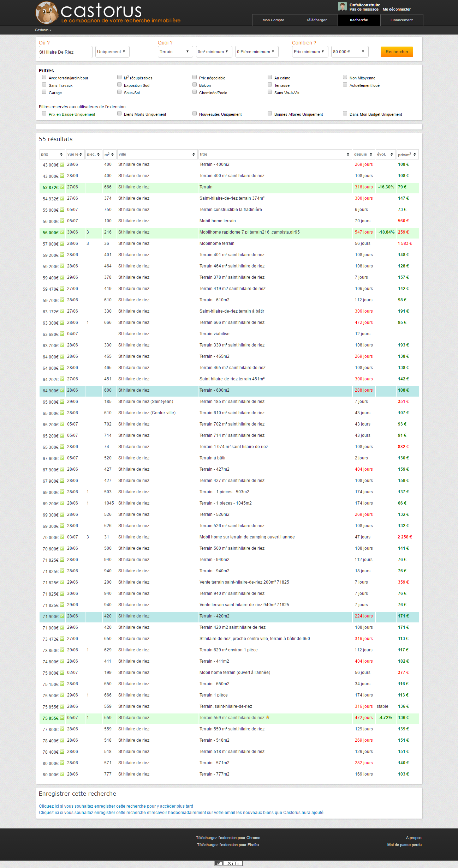Click the A propos footer link
This screenshot has height=868, width=458.
click(x=414, y=838)
